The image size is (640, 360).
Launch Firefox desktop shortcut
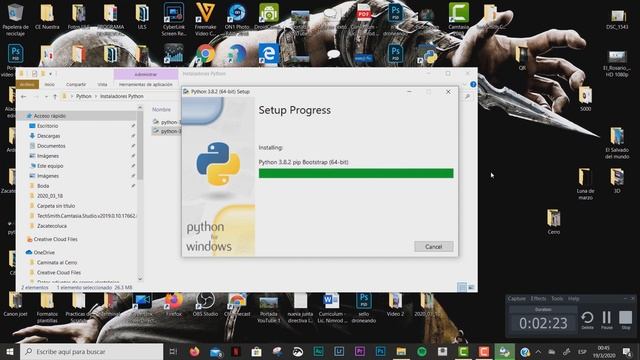174,304
